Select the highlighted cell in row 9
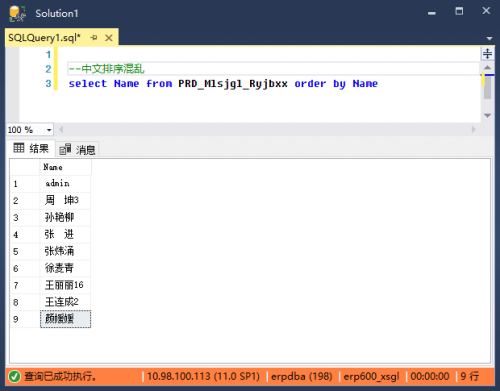Image resolution: width=500 pixels, height=391 pixels. click(65, 319)
